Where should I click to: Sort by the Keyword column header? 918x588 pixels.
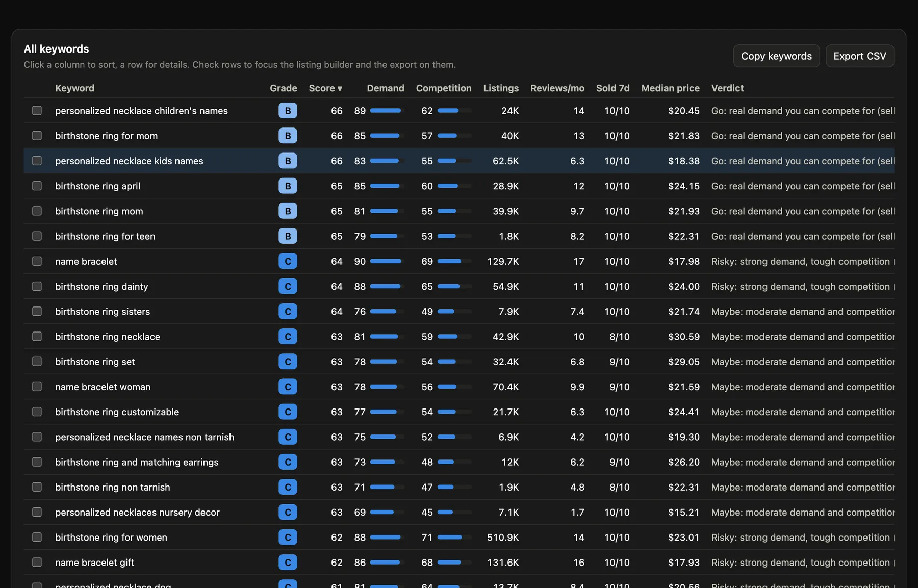[x=74, y=88]
